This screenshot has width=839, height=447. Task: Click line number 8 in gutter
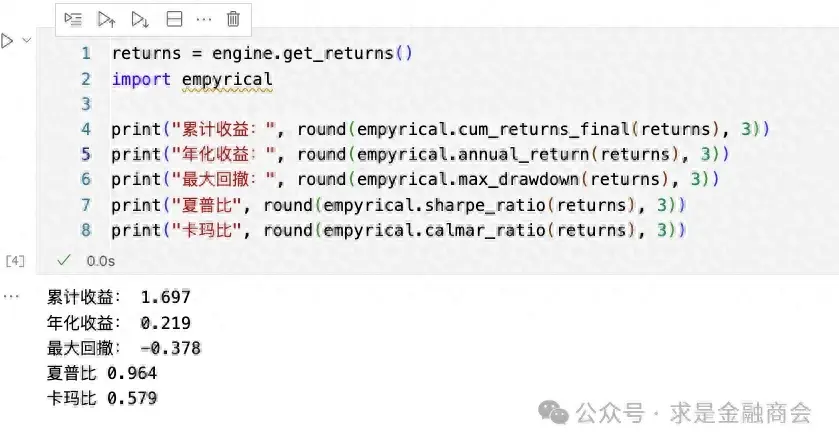(x=86, y=230)
